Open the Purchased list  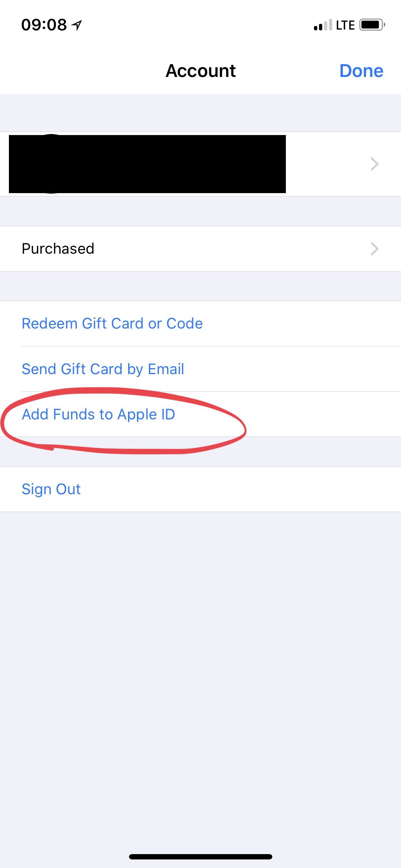pos(200,249)
